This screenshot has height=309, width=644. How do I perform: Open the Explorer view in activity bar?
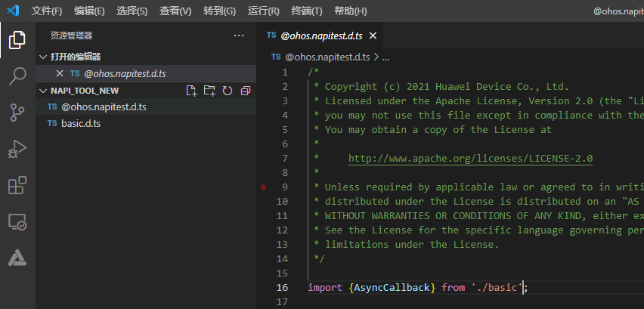pos(17,40)
